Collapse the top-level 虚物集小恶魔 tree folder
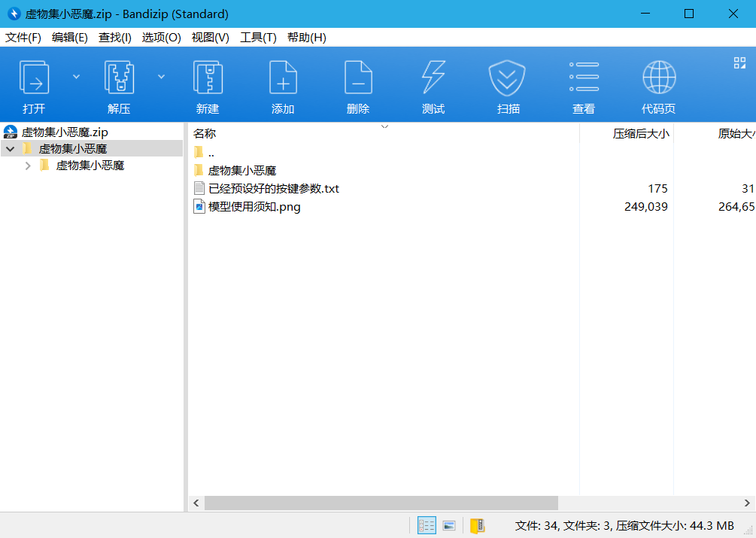The height and width of the screenshot is (538, 756). [x=10, y=149]
